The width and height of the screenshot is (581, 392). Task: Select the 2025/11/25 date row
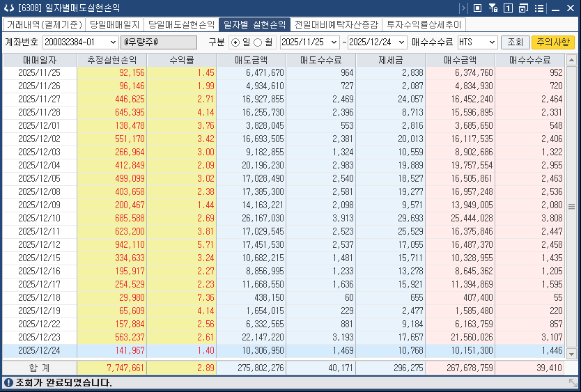point(284,72)
